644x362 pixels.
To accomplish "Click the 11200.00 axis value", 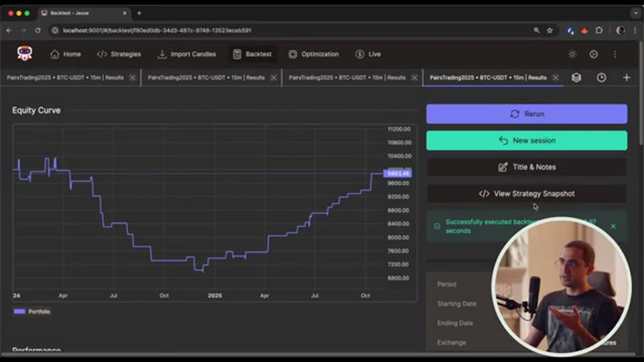I will pyautogui.click(x=398, y=129).
